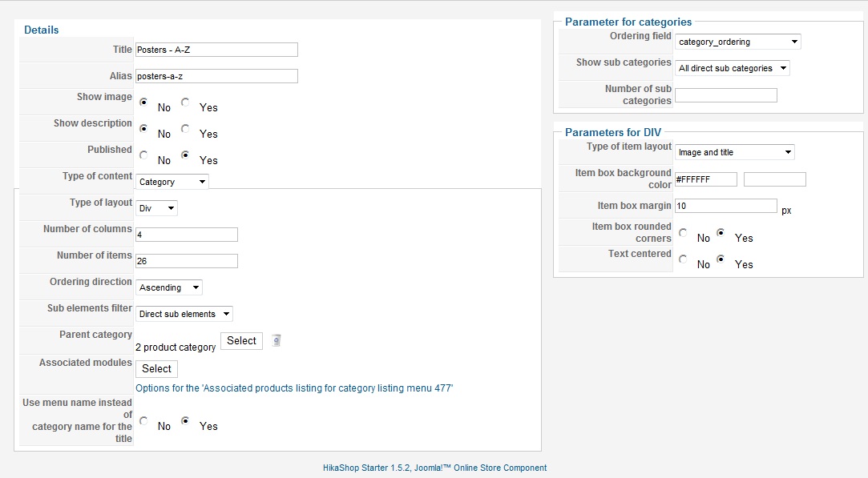Open the Sub elements filter dropdown

click(184, 314)
